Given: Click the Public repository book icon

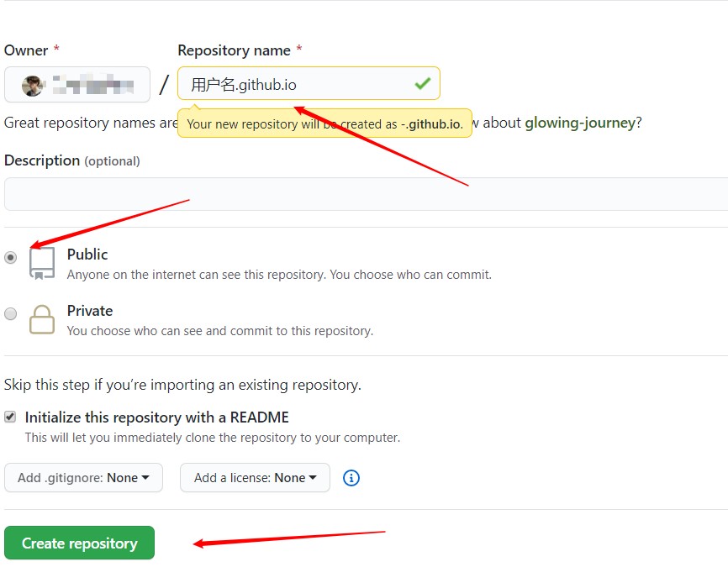Looking at the screenshot, I should click(42, 263).
